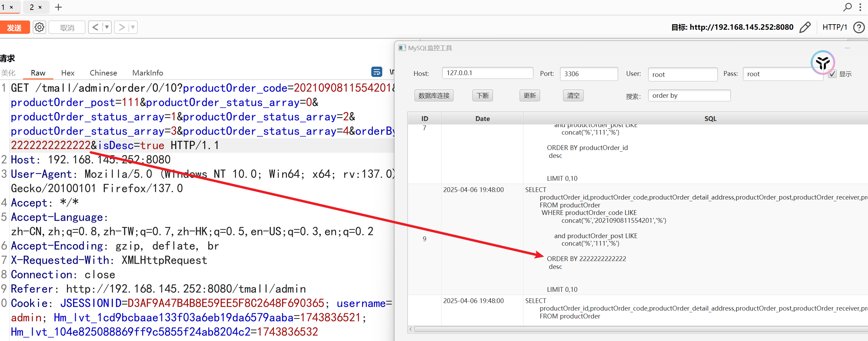Go to the previous request with back arrow
Image resolution: width=868 pixels, height=341 pixels.
click(x=95, y=27)
